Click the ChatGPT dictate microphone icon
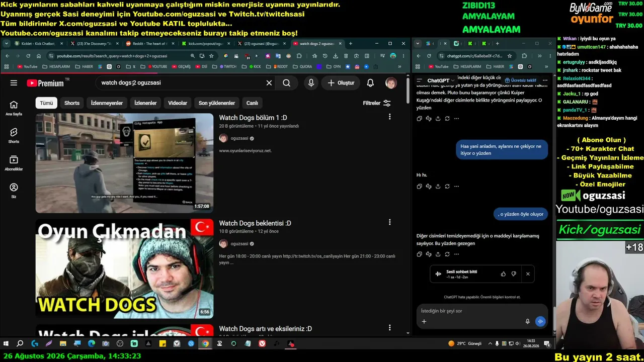The width and height of the screenshot is (644, 362). point(527,321)
